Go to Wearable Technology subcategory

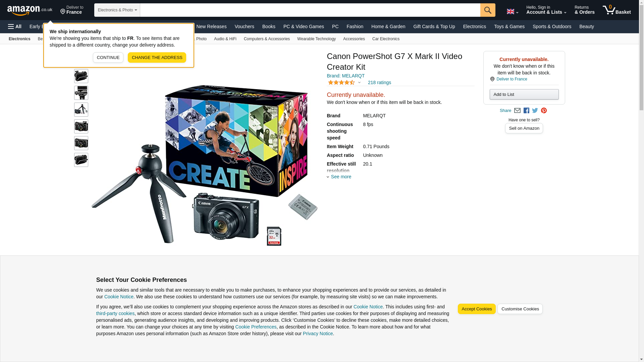(316, 39)
